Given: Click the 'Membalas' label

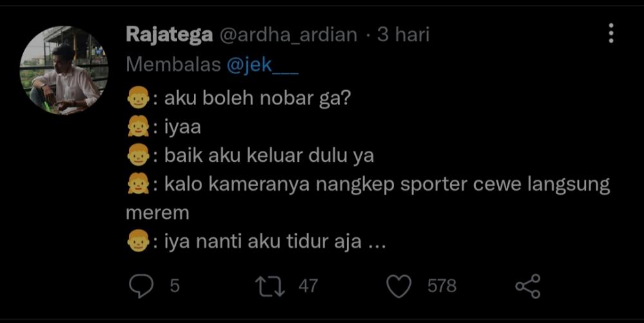Looking at the screenshot, I should pos(173,65).
